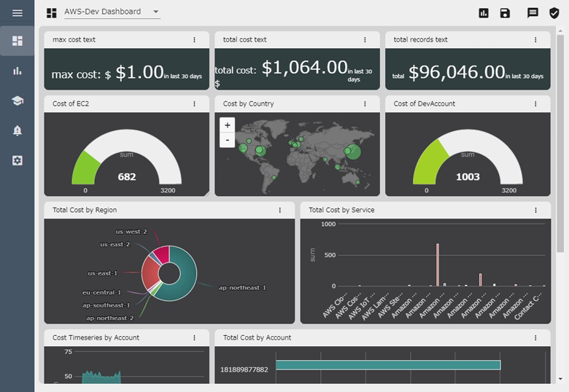Open the settings gear sidebar icon

[17, 160]
